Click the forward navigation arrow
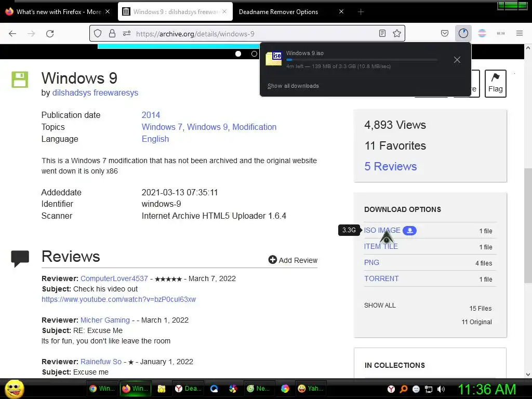The height and width of the screenshot is (399, 532). [x=31, y=34]
